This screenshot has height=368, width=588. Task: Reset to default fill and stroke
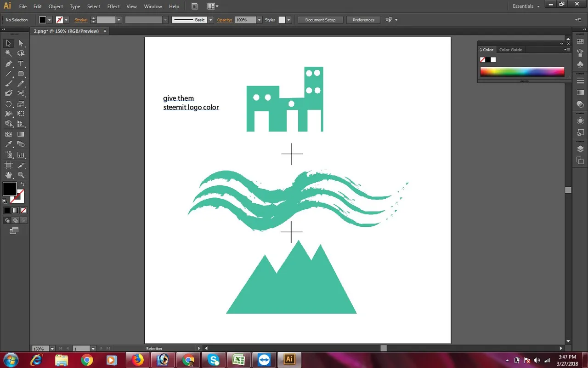tap(5, 201)
